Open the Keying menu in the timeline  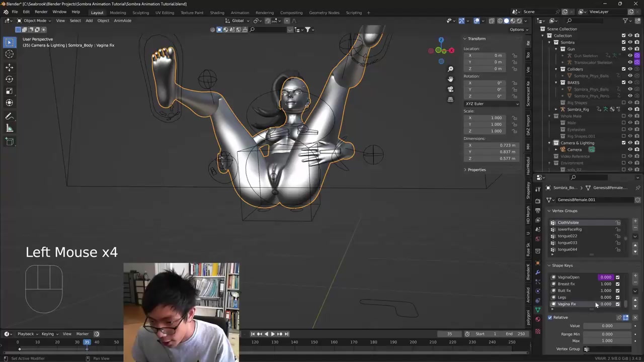click(x=49, y=334)
